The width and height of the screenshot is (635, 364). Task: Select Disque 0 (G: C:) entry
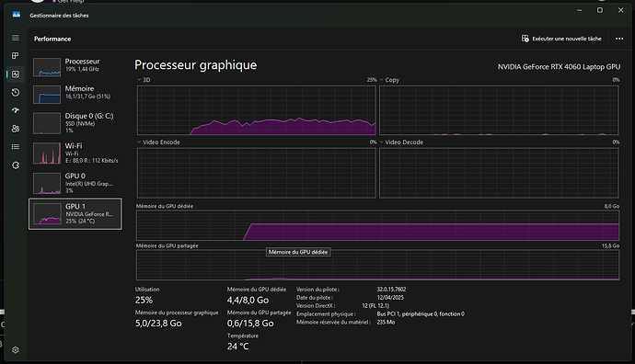pyautogui.click(x=75, y=123)
